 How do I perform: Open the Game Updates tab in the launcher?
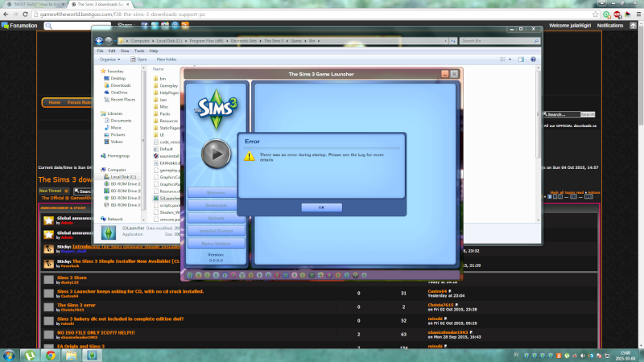click(216, 244)
